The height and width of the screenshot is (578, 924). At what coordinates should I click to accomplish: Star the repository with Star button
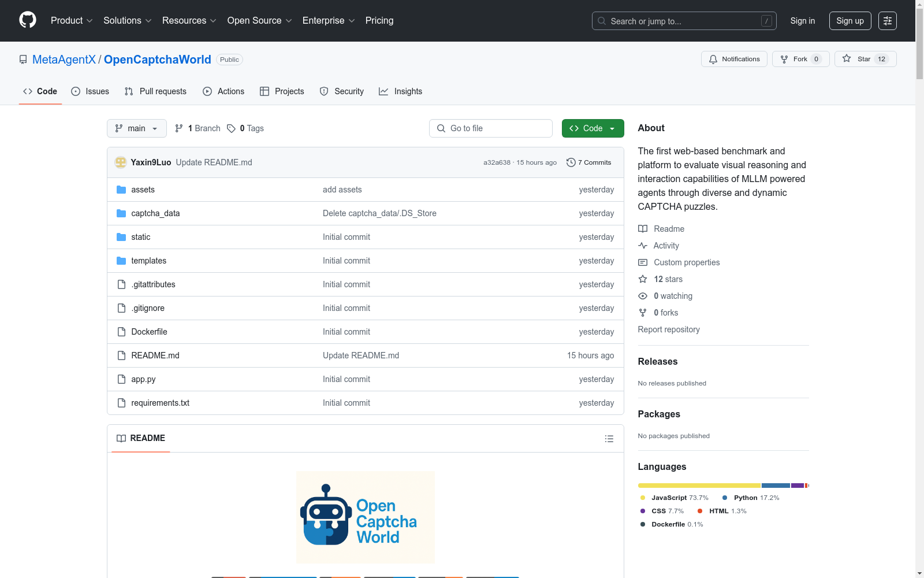[x=865, y=59]
